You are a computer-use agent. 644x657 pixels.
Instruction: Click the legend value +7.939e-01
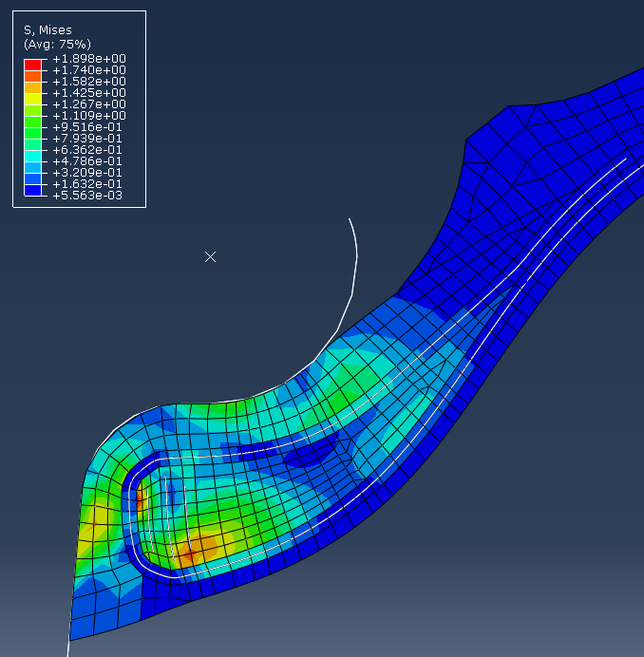click(87, 139)
